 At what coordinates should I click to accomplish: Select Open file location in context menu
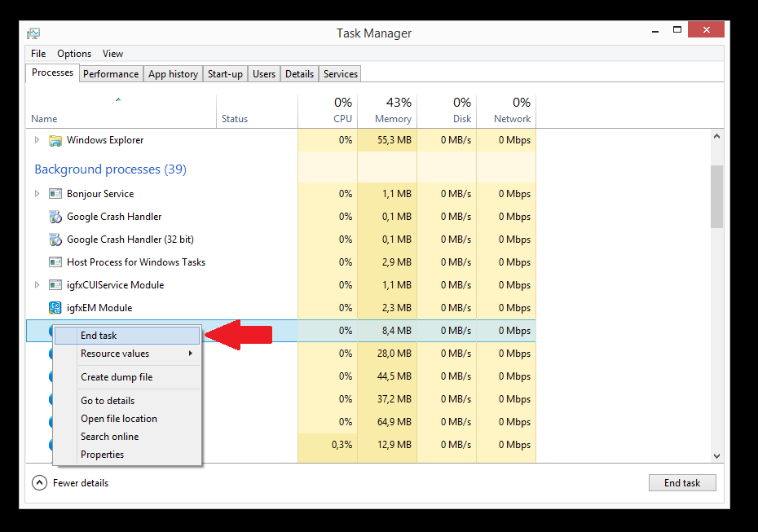(x=119, y=419)
